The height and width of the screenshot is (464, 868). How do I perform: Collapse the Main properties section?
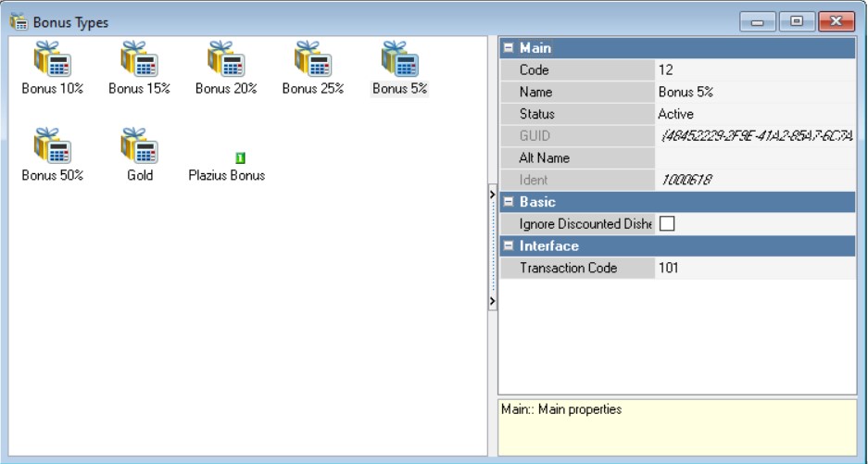[x=508, y=48]
